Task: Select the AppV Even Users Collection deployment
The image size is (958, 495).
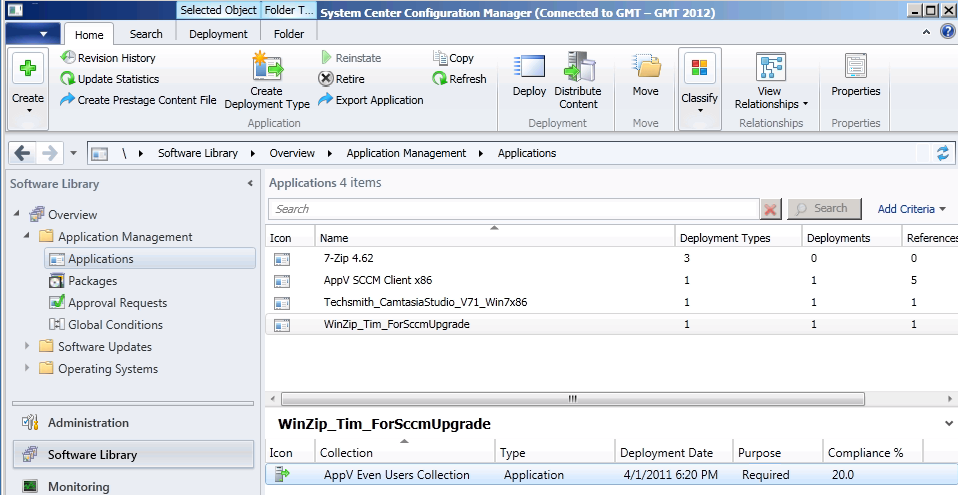Action: [612, 475]
